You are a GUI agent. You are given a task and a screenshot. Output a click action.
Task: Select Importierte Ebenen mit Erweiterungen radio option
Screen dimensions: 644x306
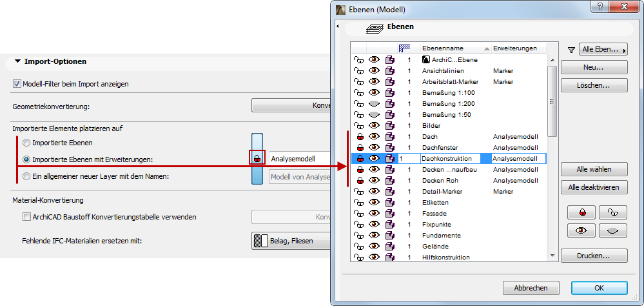coord(26,159)
